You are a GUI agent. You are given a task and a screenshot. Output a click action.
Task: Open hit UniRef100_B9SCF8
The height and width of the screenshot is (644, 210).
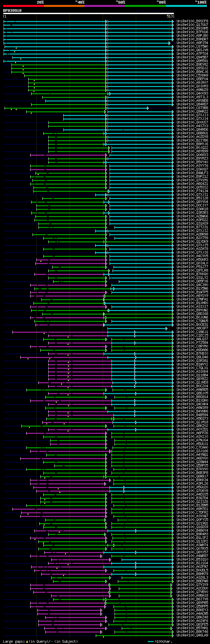click(x=192, y=21)
